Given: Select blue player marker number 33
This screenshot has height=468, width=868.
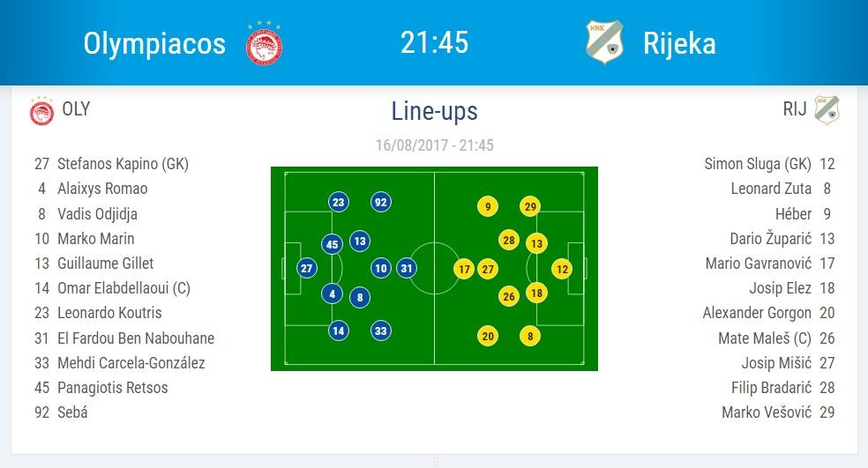Looking at the screenshot, I should click(x=381, y=331).
